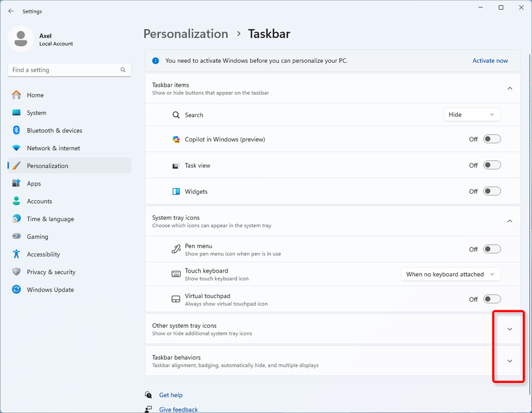
Task: Toggle Copilot in Windows switch
Action: (492, 139)
